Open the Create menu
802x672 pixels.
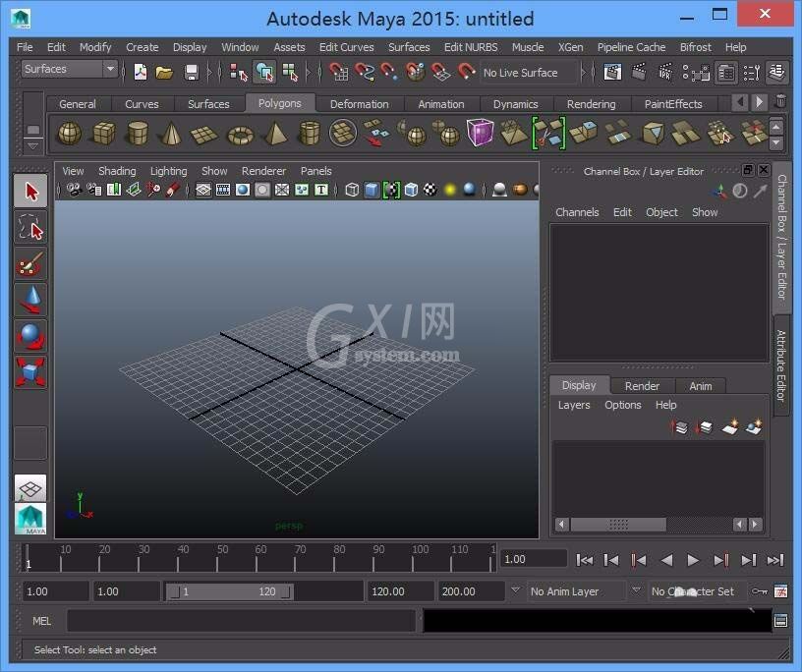(x=143, y=47)
